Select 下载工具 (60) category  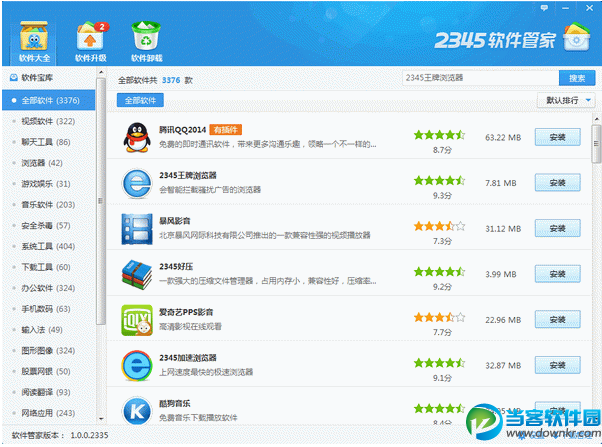pyautogui.click(x=48, y=267)
